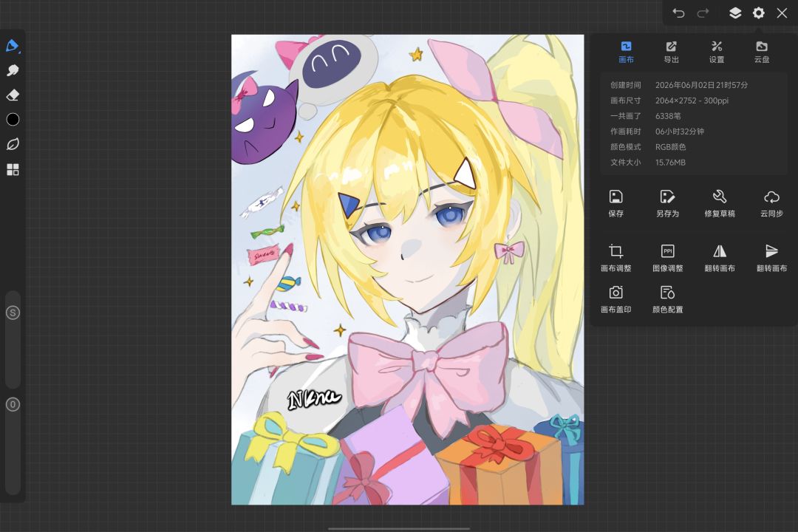Click the drawing time 06小时32分钟

click(680, 132)
